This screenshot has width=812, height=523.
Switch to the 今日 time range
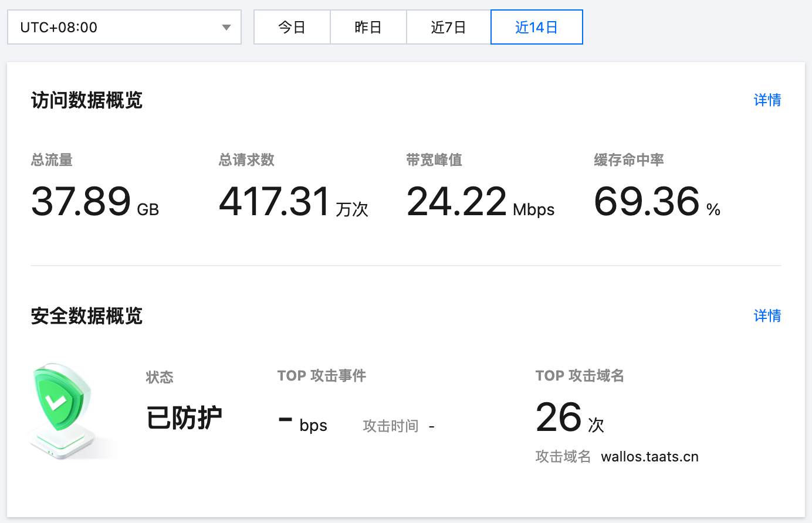292,27
